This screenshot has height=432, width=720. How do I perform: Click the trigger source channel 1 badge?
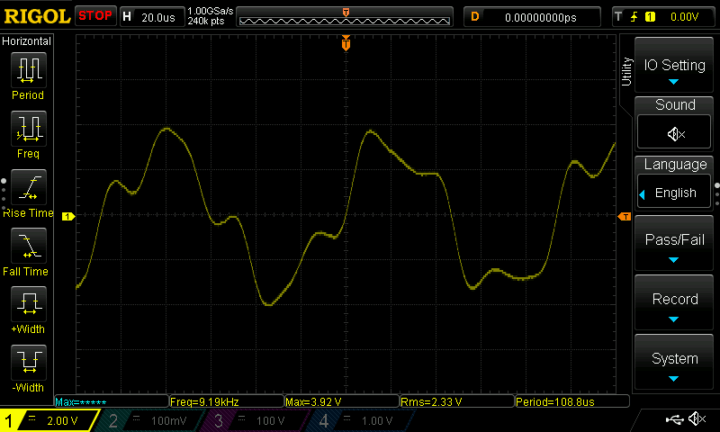tap(650, 17)
